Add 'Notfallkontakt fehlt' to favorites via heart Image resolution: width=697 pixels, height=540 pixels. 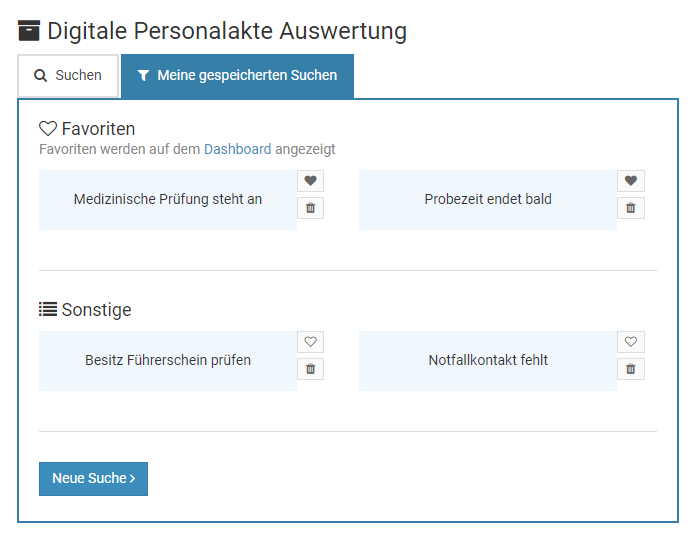point(630,342)
